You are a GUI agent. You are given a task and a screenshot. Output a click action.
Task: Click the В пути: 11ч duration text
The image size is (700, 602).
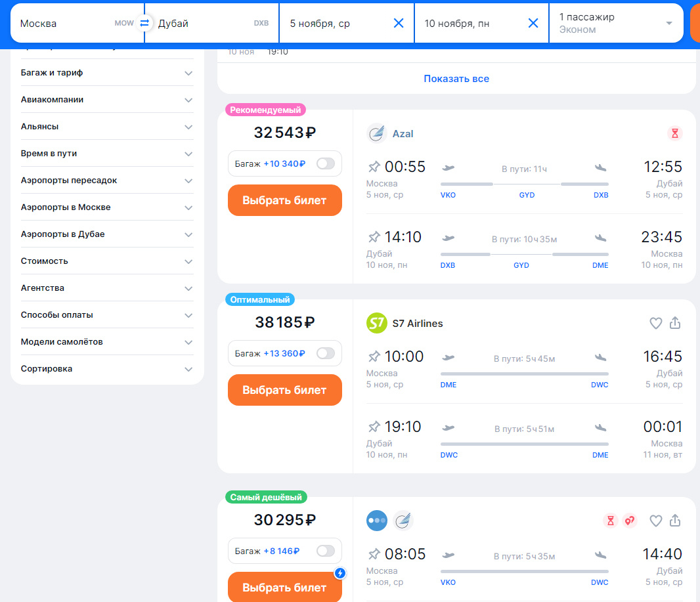[x=524, y=169]
